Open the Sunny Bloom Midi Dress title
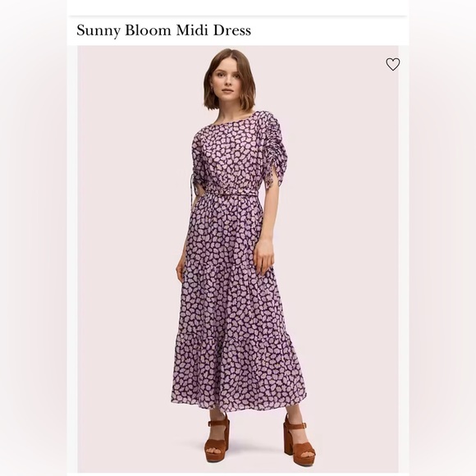 [x=163, y=30]
